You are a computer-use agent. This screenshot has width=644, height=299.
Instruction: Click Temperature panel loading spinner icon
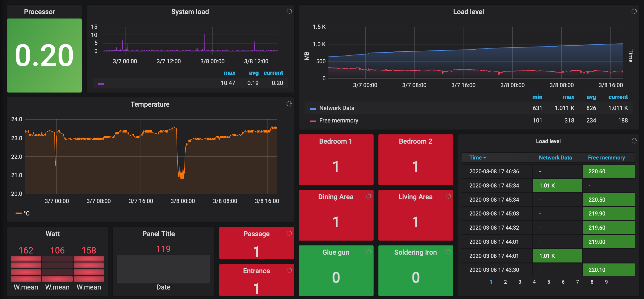pos(289,104)
